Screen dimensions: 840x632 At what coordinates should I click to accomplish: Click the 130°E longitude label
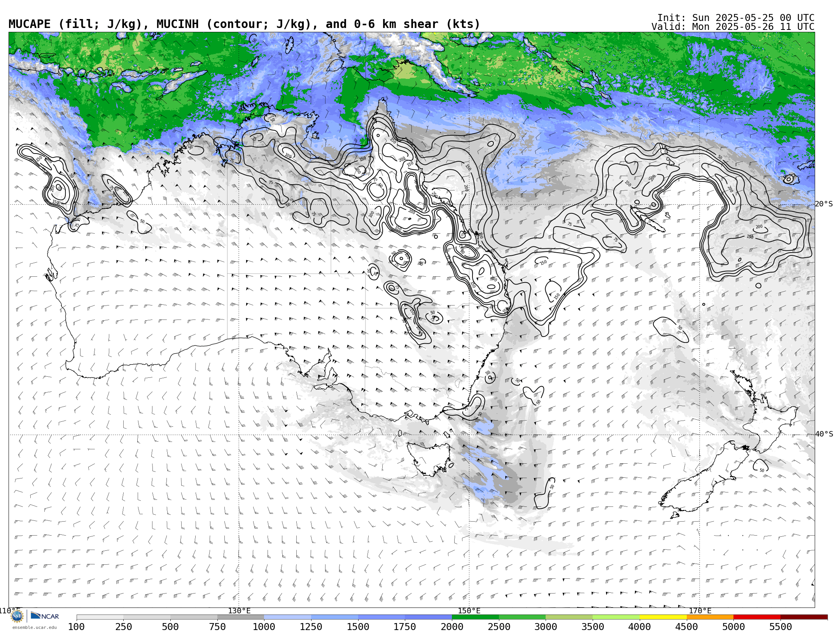tap(239, 611)
